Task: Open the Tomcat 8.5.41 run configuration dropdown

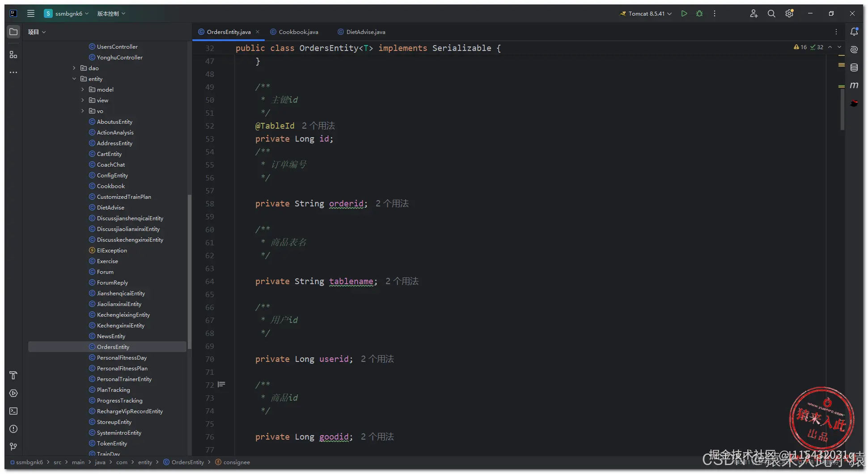Action: [x=646, y=13]
